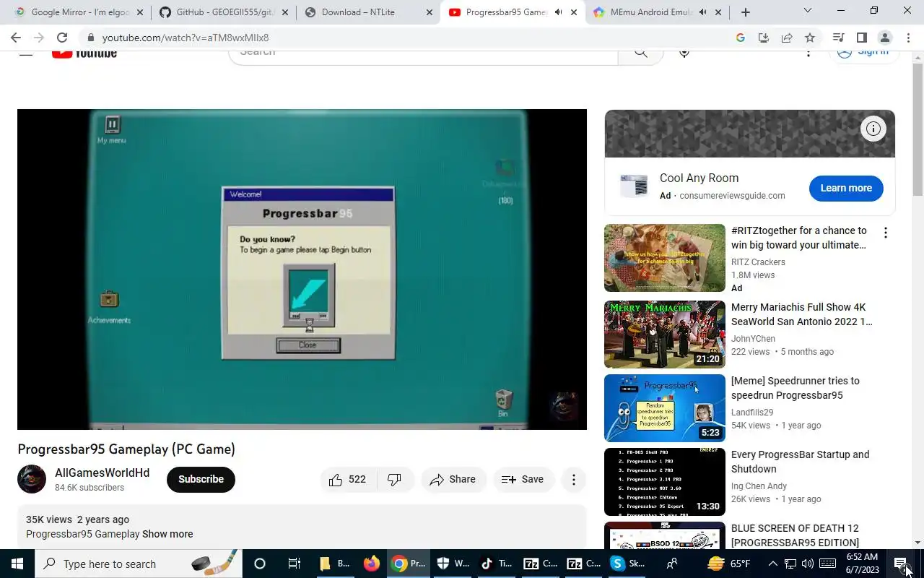
Task: Close the Google Mirror tab
Action: (x=140, y=12)
